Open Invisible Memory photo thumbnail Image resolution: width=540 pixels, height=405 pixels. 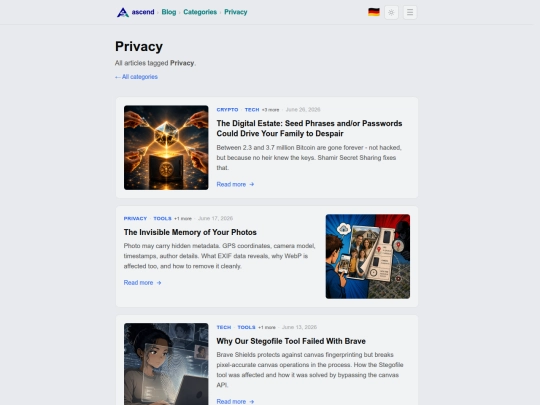click(x=368, y=256)
